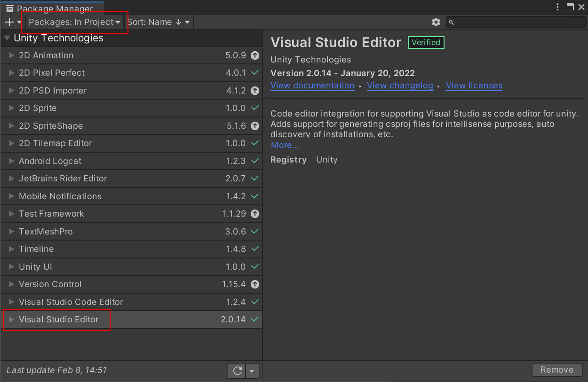Click the 2D PSD Importer update icon
Screen dimensions: 588x382
pos(255,91)
